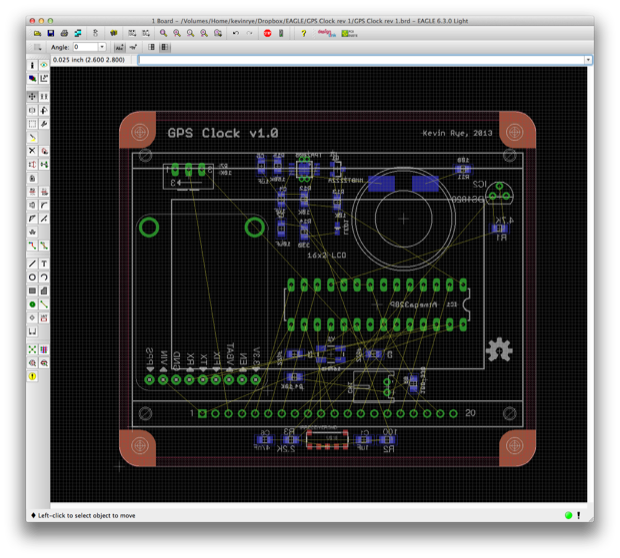Print the board using the printer icon
Image resolution: width=620 pixels, height=558 pixels.
[64, 34]
